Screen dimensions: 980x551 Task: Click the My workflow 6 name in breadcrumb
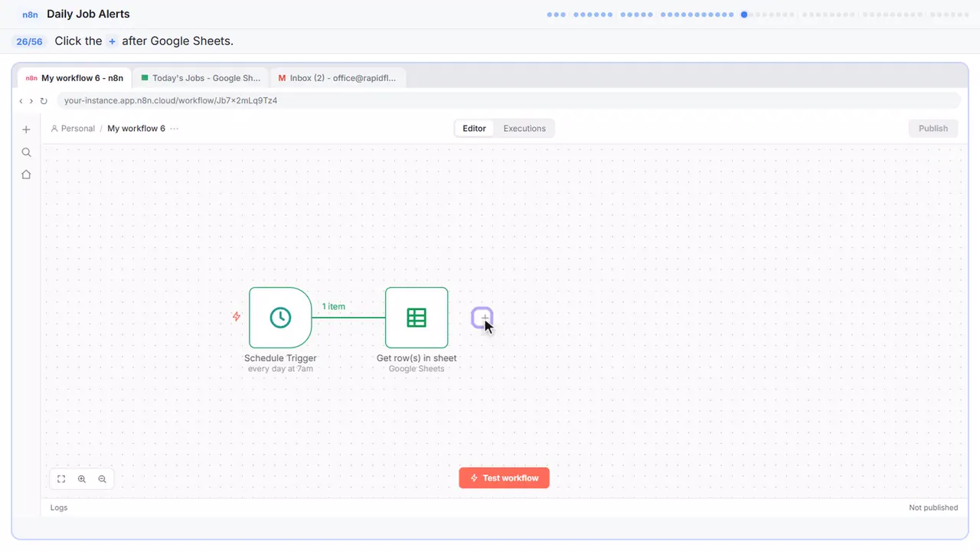136,129
